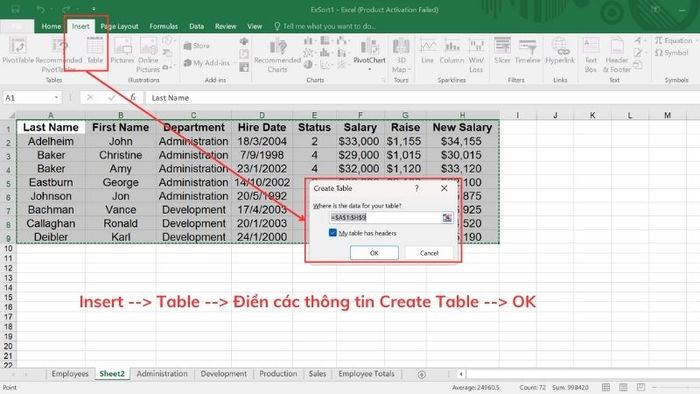The width and height of the screenshot is (700, 394).
Task: Insert Line sparkline
Action: pos(427,50)
